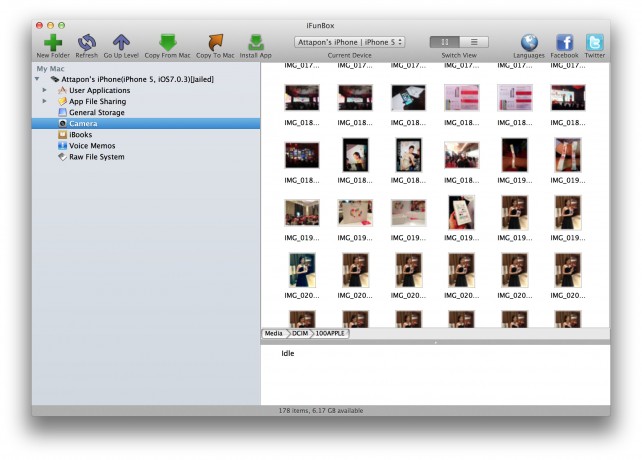Expand the User Applications tree node
Screen dimensions: 642x460
tap(44, 90)
